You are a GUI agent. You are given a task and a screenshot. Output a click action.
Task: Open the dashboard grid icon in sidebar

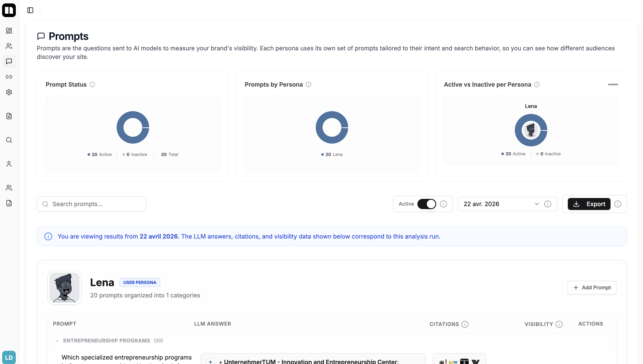pos(9,31)
